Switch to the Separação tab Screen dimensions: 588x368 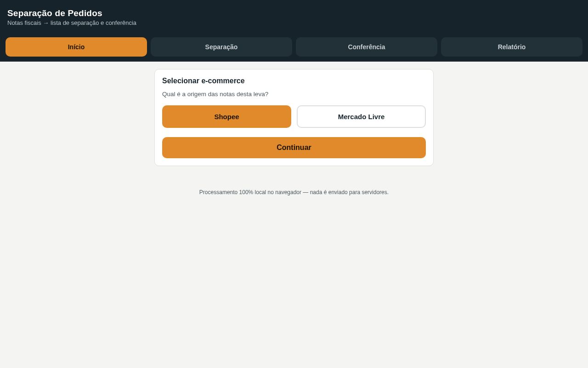point(221,47)
